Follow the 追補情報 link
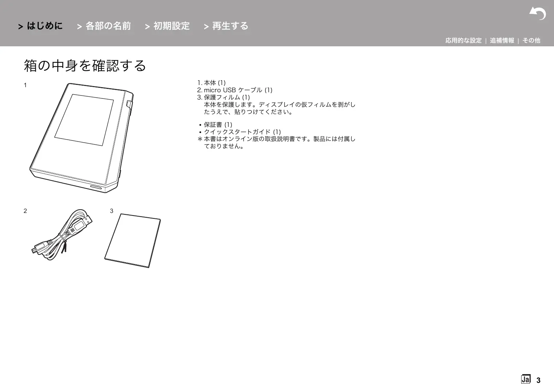The image size is (554, 392). point(502,40)
